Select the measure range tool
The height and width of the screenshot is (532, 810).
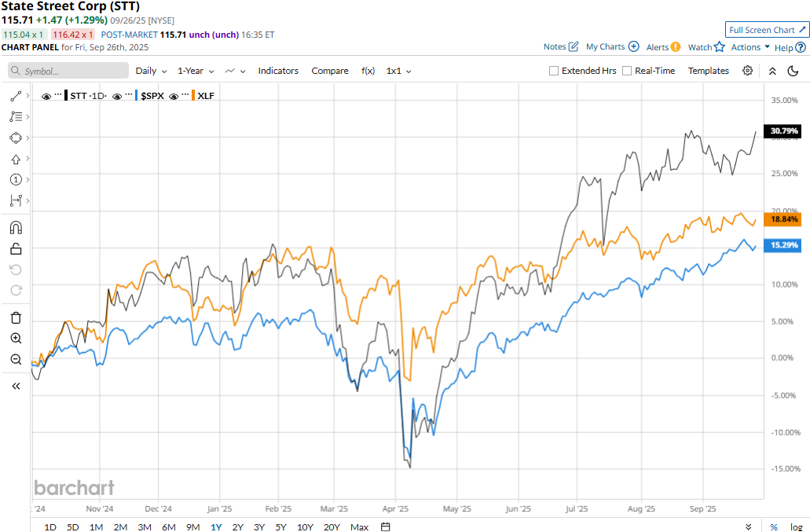point(16,200)
